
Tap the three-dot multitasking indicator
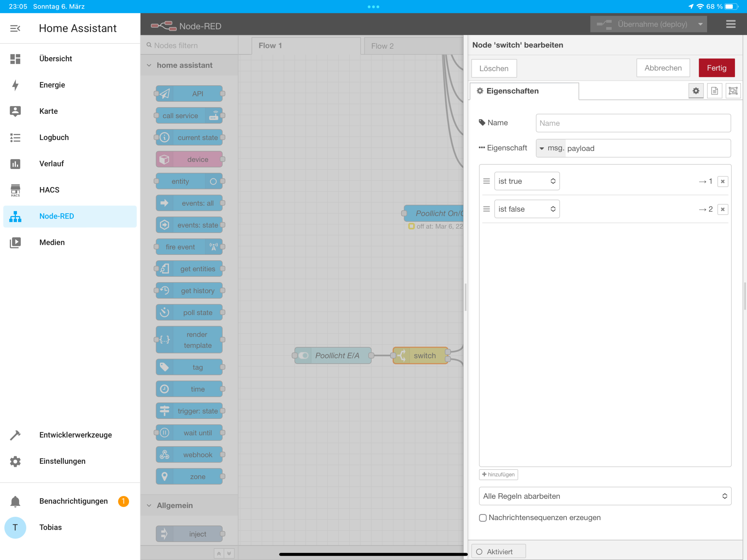pos(373,7)
